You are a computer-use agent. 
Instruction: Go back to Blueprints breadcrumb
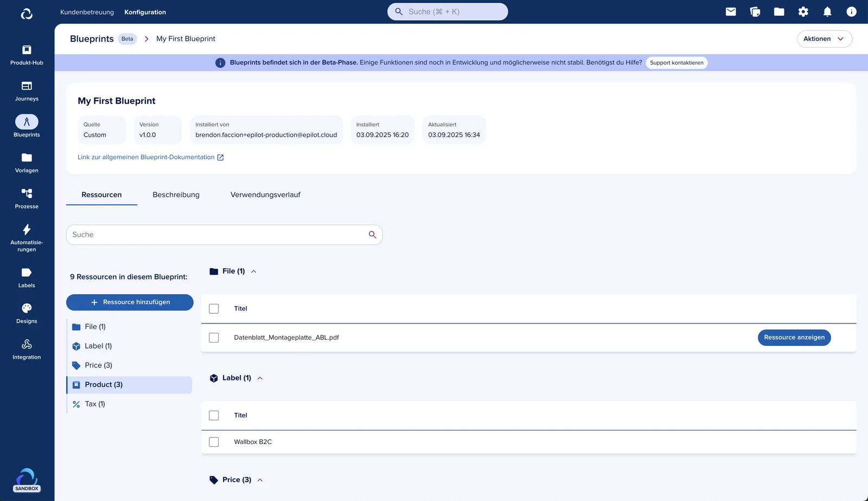[92, 39]
